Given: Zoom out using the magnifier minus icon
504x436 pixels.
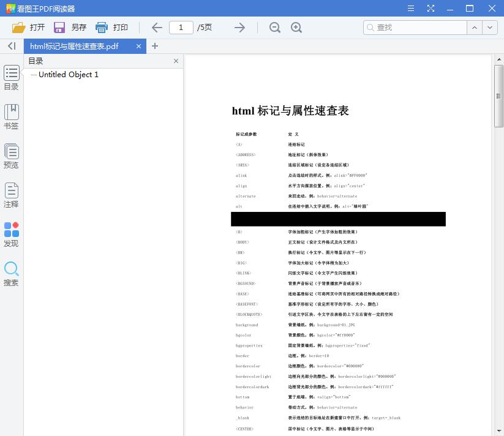Looking at the screenshot, I should pos(274,27).
